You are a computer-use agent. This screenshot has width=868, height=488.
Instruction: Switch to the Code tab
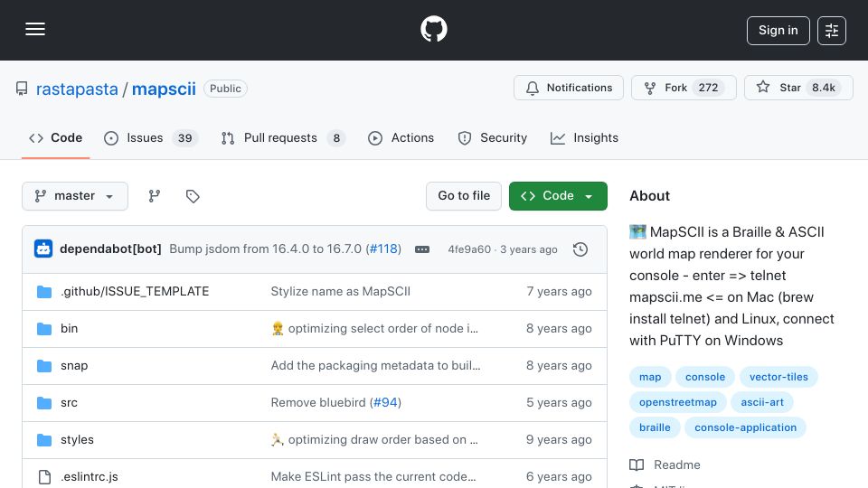[55, 137]
